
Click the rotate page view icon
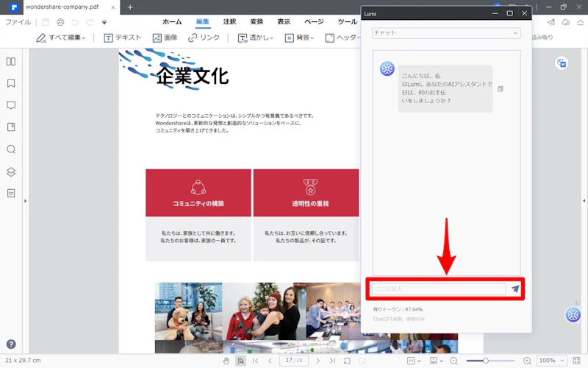[x=347, y=361]
